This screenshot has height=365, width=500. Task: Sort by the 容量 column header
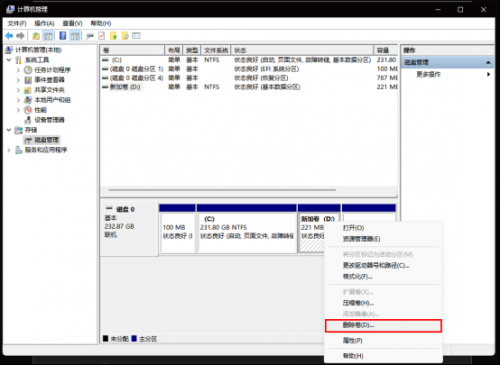click(386, 50)
